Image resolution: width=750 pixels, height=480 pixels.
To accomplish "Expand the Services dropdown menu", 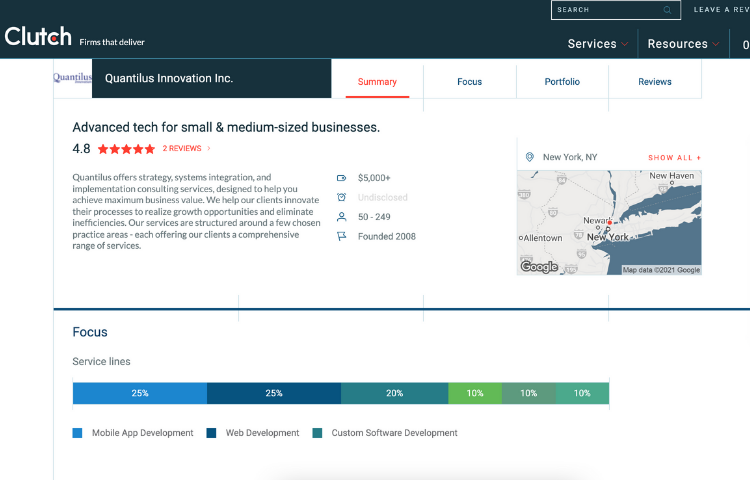I will 598,44.
